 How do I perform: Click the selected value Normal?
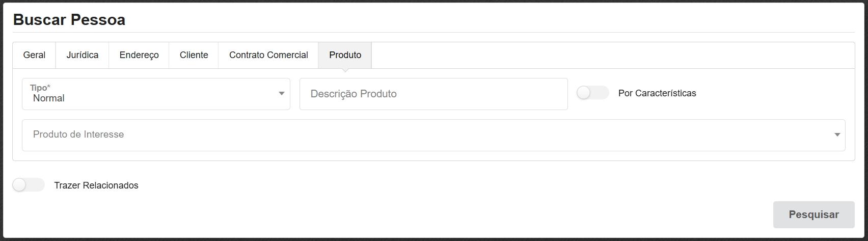point(49,98)
